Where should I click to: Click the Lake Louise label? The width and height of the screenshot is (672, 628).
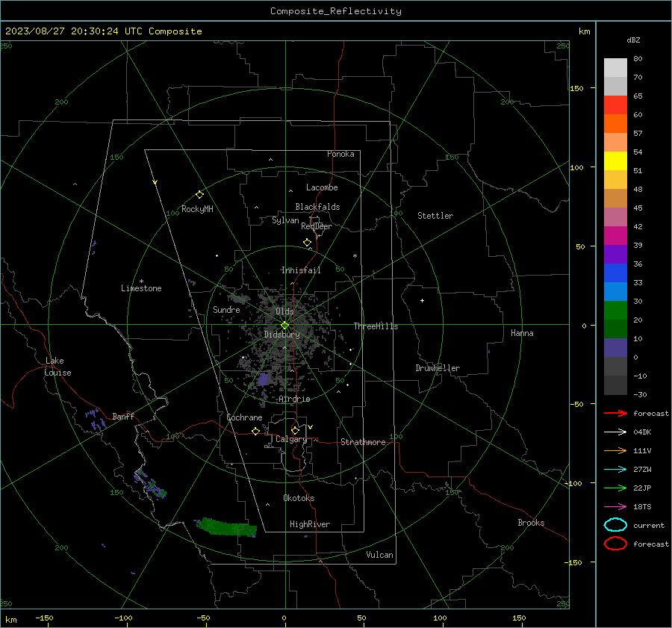[57, 367]
